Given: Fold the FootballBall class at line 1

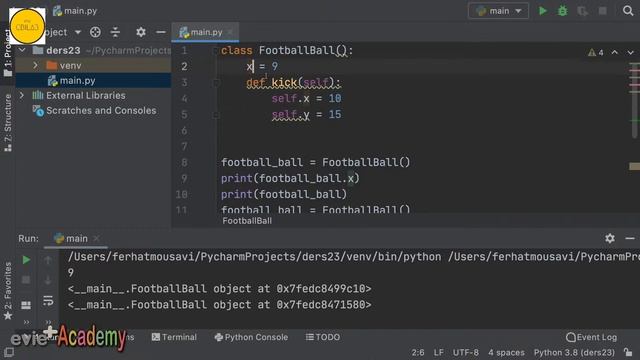Looking at the screenshot, I should 216,51.
